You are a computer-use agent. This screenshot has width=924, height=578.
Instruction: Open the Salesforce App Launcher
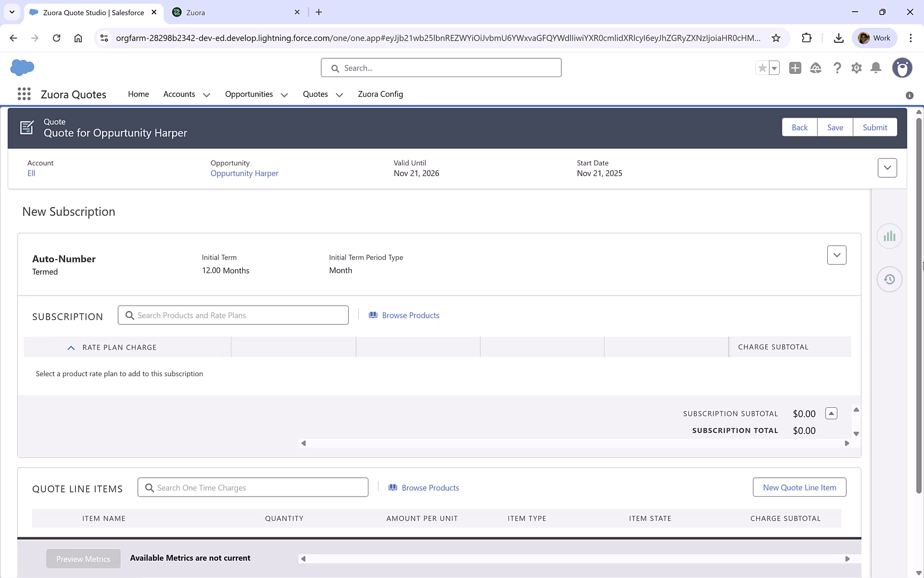(x=24, y=94)
